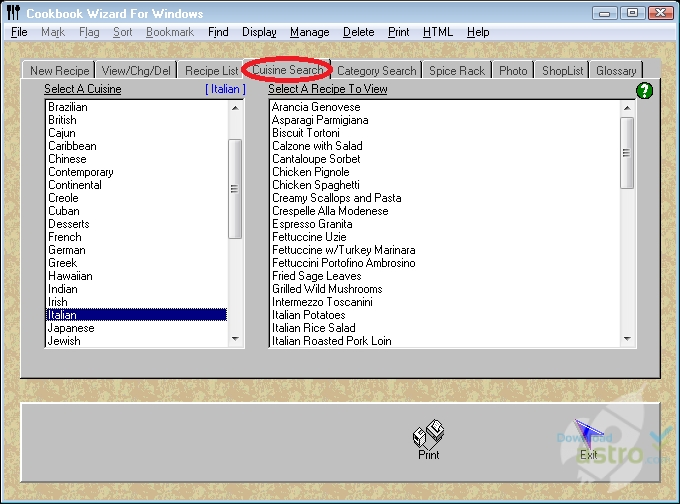Select Continental cuisine
The width and height of the screenshot is (680, 504).
pos(137,185)
